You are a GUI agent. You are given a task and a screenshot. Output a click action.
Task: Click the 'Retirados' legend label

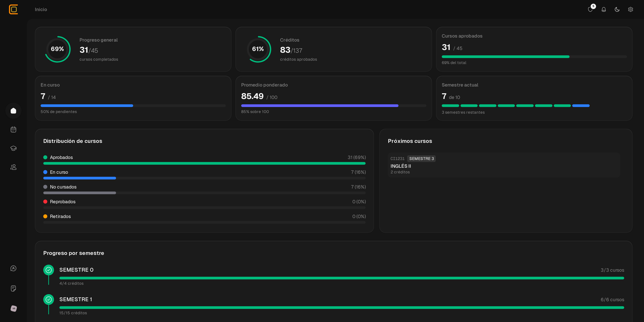tap(60, 217)
